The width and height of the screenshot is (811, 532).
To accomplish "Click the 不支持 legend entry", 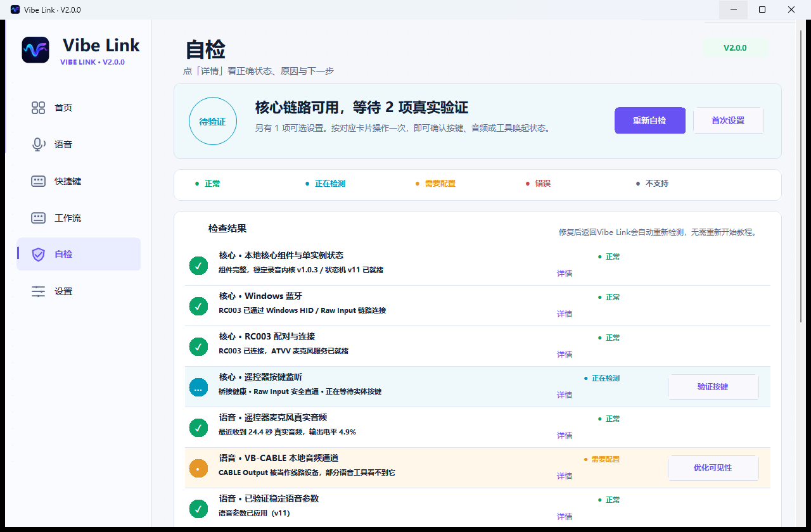I will [x=653, y=184].
